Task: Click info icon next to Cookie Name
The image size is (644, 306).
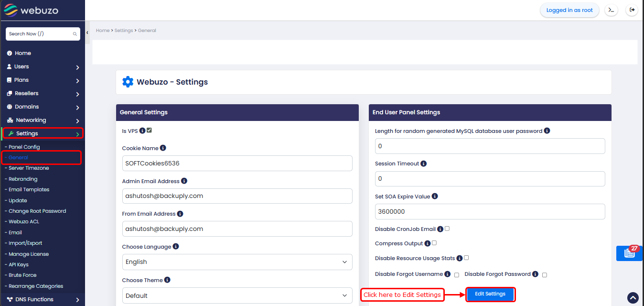Action: click(x=163, y=148)
